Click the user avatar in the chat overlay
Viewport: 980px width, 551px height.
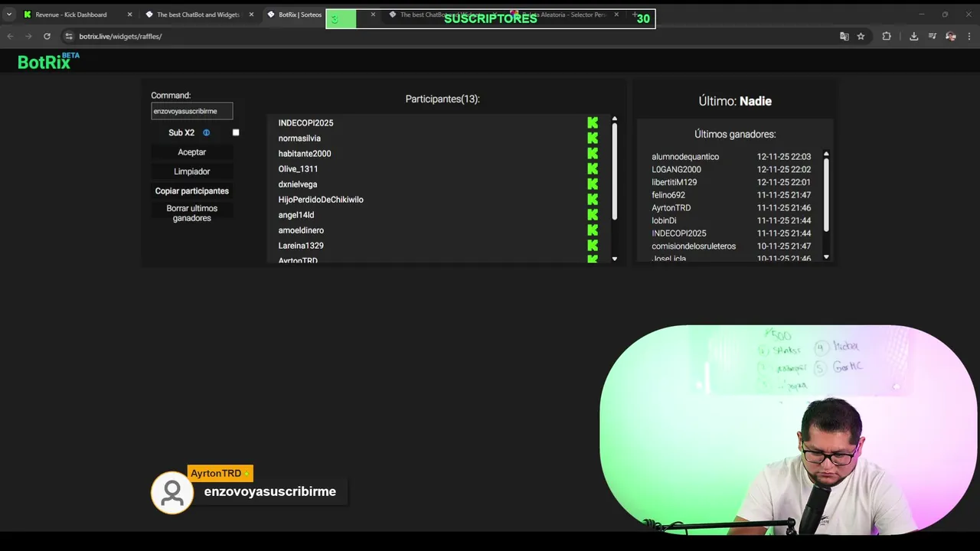[172, 493]
